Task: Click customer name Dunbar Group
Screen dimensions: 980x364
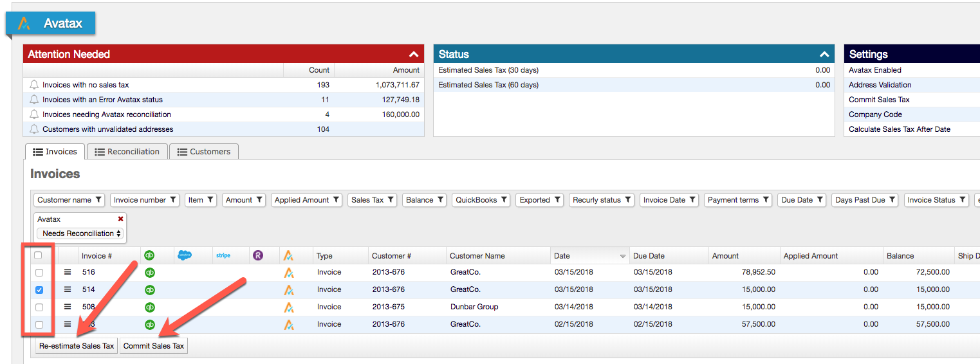Action: (474, 307)
